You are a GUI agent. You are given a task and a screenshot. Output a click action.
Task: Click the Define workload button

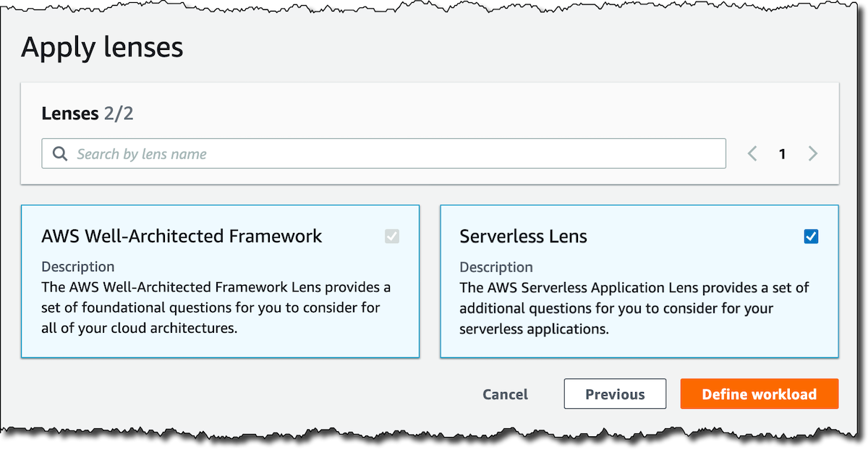pyautogui.click(x=759, y=394)
